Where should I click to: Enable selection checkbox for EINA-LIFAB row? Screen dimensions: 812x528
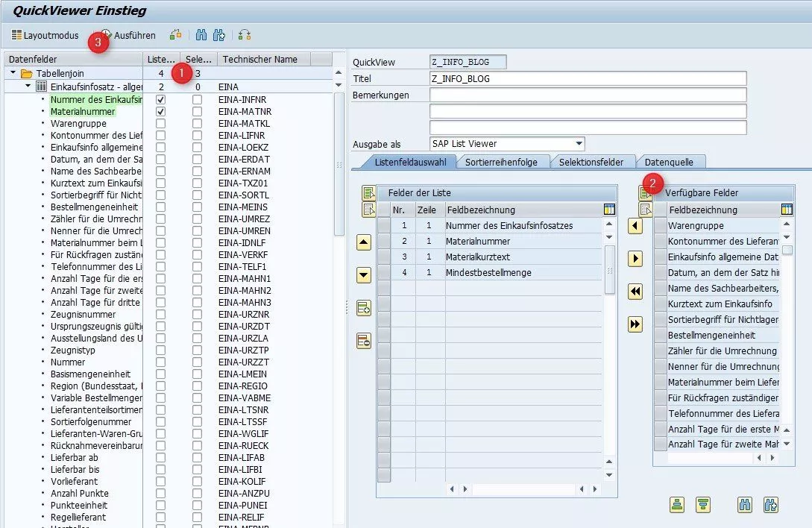tap(198, 458)
